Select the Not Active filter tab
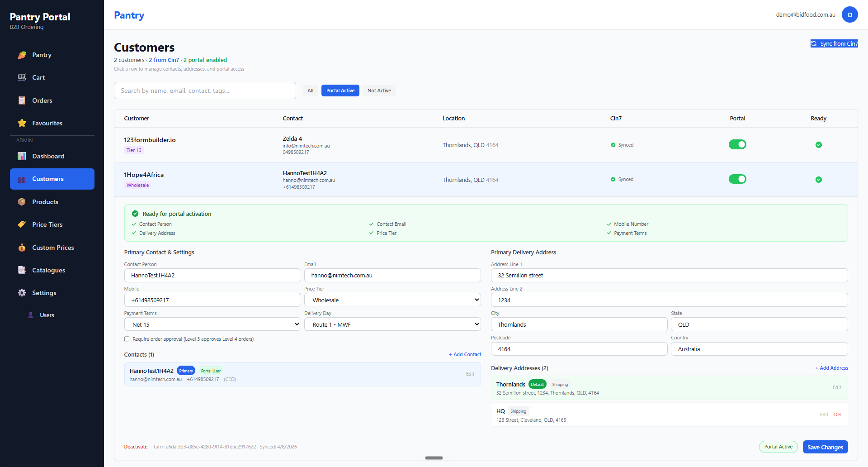Viewport: 868px width, 467px height. click(x=379, y=91)
